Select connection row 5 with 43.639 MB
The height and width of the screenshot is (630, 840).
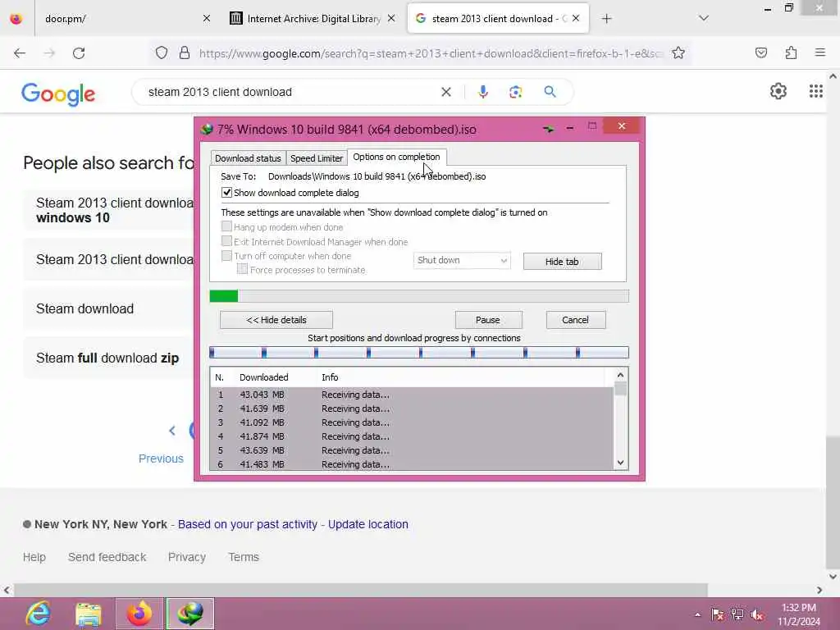tap(412, 450)
